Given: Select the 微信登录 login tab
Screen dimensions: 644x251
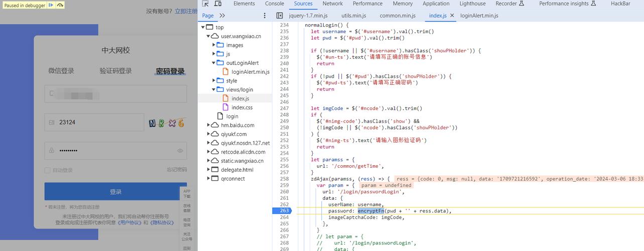Looking at the screenshot, I should pyautogui.click(x=61, y=71).
